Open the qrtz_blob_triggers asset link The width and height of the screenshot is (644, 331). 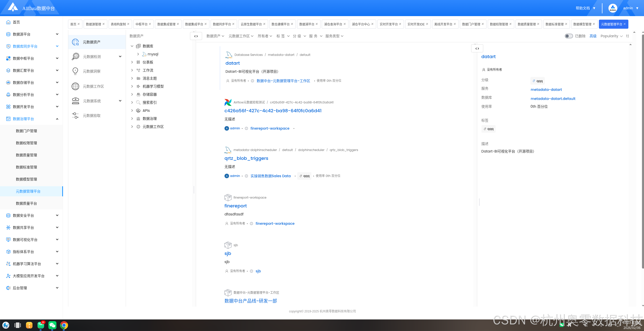point(246,158)
